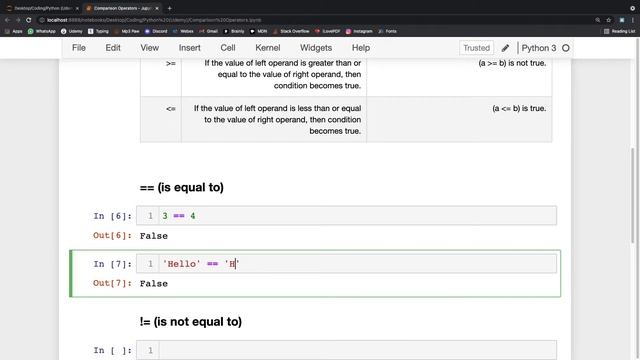Click the Python 3 kernel name
Image resolution: width=640 pixels, height=360 pixels.
[538, 48]
